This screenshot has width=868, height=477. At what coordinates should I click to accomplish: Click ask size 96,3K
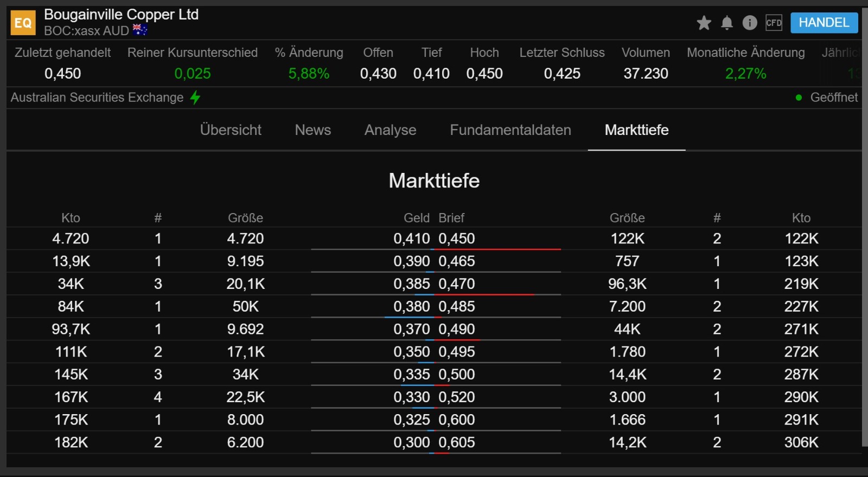(627, 284)
